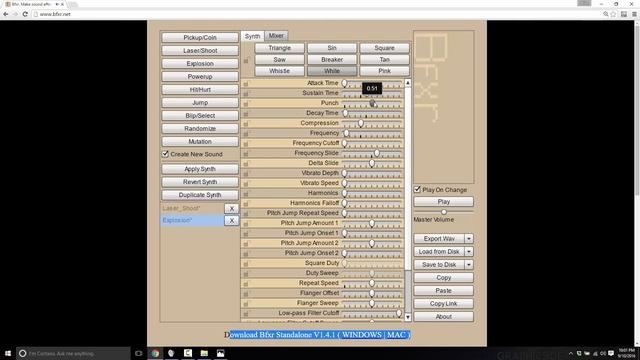Select the Laser_Shoot* sound in the list
The height and width of the screenshot is (360, 640).
click(192, 208)
